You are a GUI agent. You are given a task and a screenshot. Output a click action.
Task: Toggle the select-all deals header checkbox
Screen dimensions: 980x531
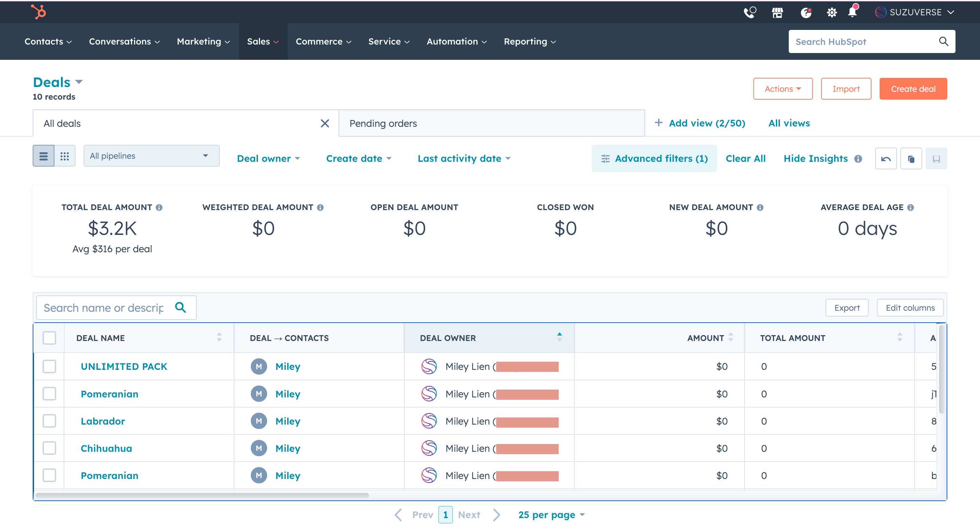coord(49,338)
